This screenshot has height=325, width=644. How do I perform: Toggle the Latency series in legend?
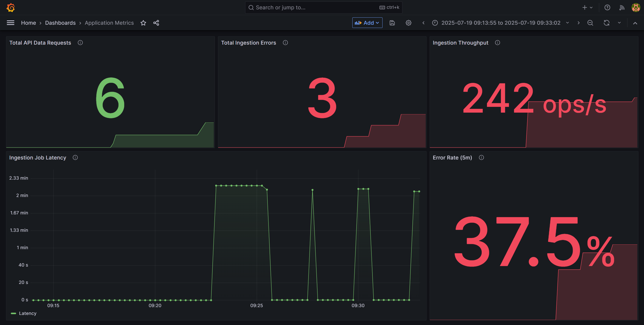point(27,313)
